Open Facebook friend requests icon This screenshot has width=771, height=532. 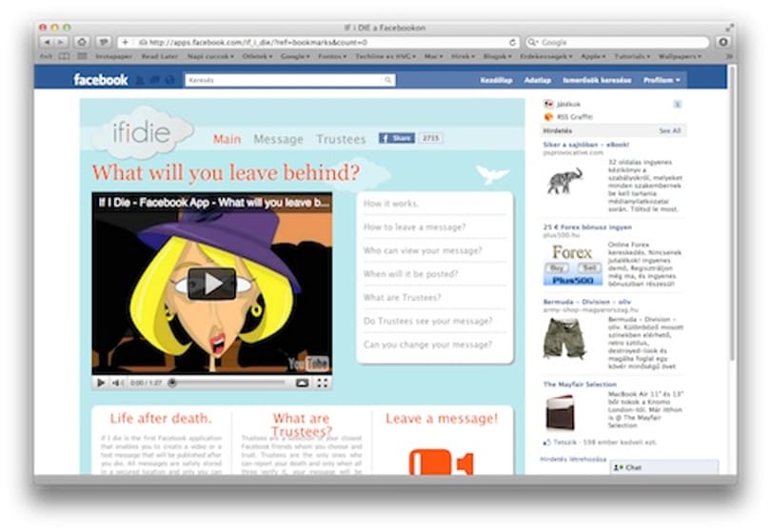click(x=140, y=80)
